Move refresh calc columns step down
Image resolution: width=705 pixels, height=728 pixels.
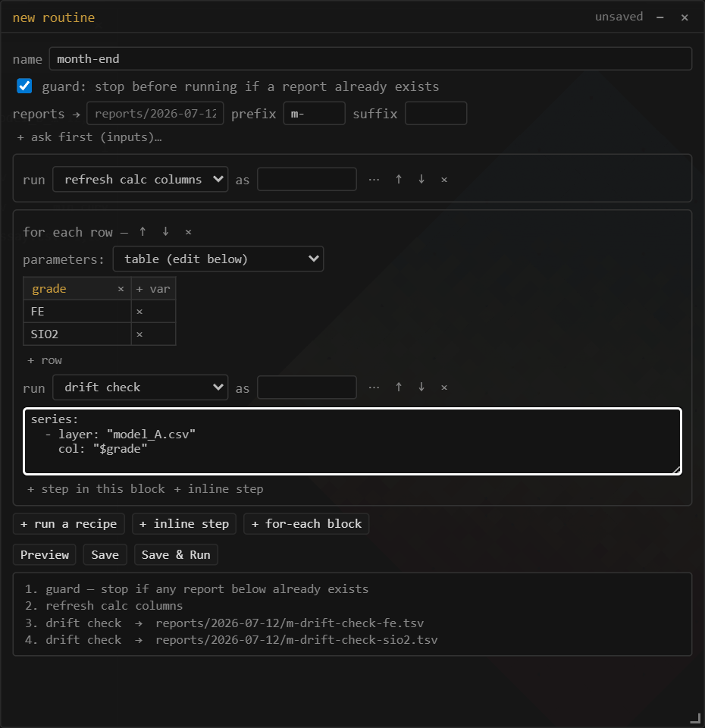[421, 179]
